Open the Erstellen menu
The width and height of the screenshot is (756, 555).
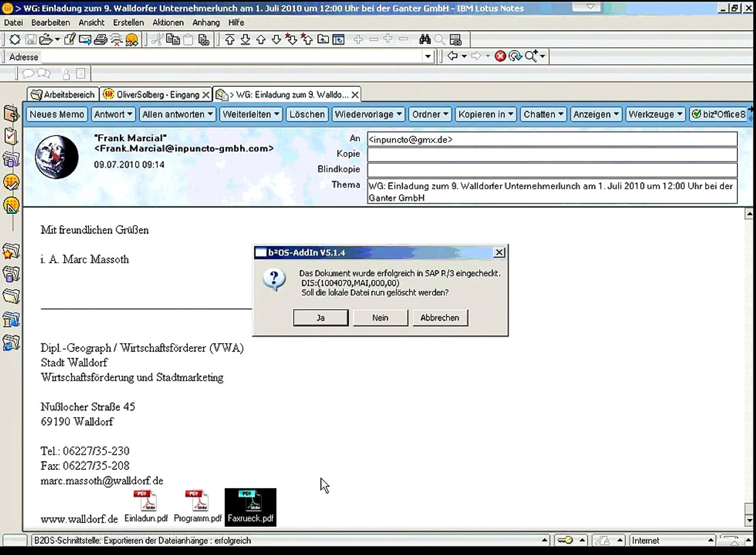[x=129, y=23]
